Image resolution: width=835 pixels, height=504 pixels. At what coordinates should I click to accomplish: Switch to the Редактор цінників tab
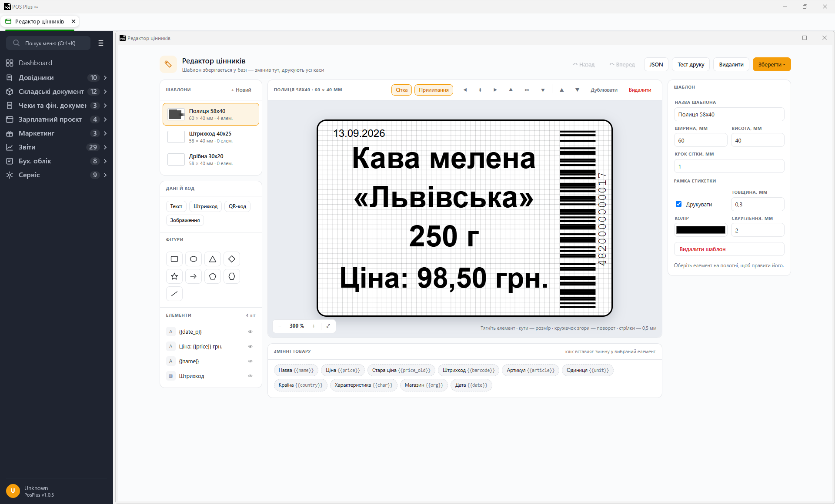[39, 21]
